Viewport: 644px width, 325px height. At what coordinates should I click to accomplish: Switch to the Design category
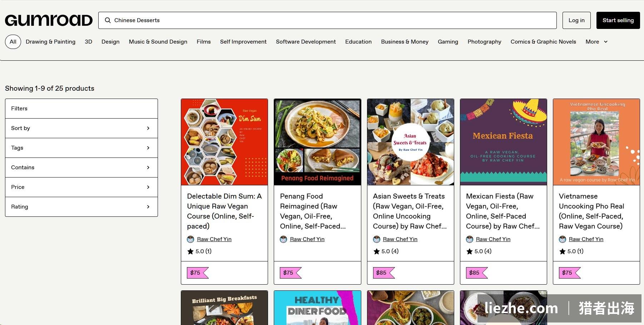[110, 42]
